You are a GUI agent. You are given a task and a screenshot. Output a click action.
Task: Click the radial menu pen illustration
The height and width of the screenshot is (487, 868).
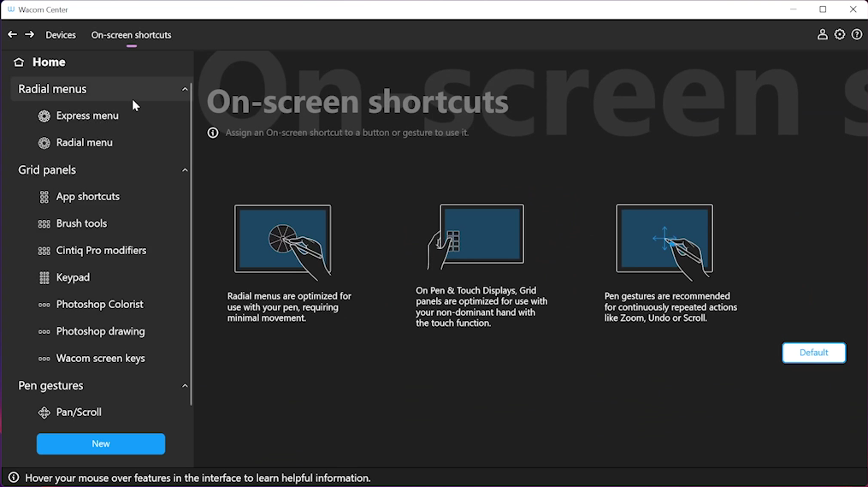coord(283,242)
